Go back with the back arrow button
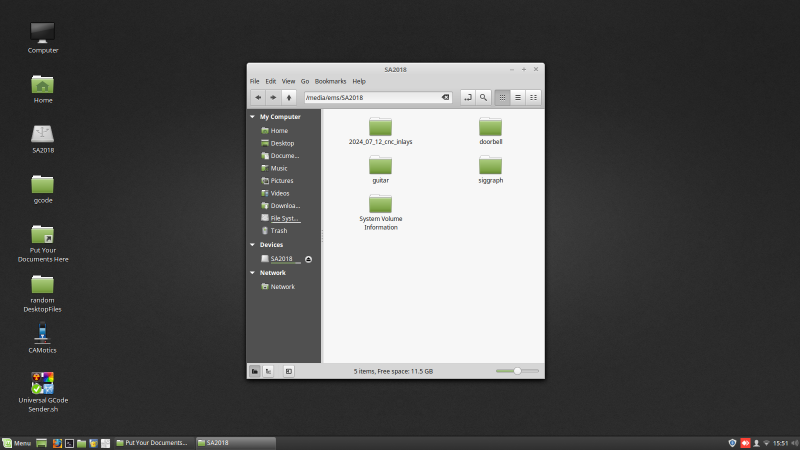 coord(258,97)
